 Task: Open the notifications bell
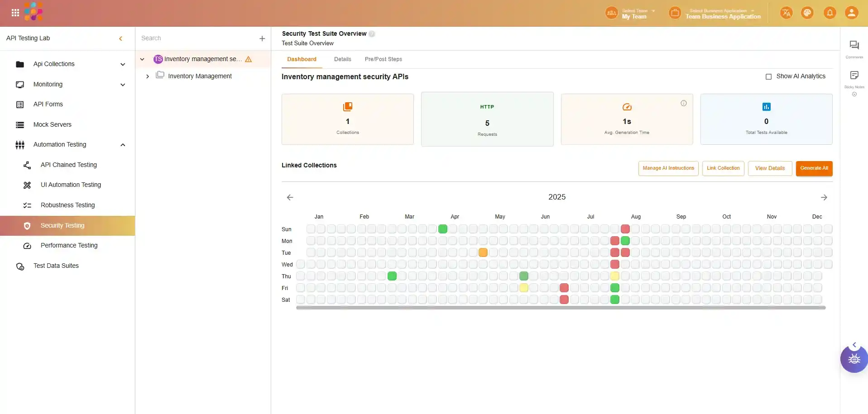coord(830,13)
